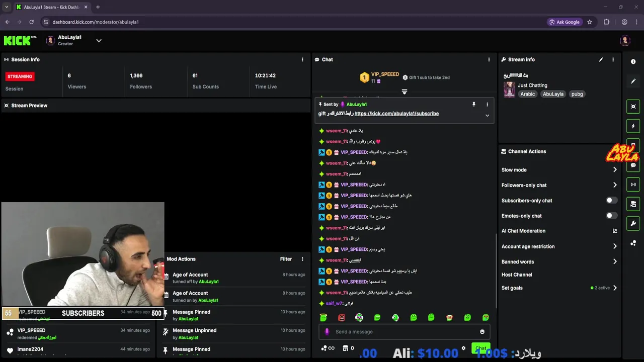This screenshot has width=644, height=362.
Task: Click the sidebar channel actions icon
Action: pos(633,204)
